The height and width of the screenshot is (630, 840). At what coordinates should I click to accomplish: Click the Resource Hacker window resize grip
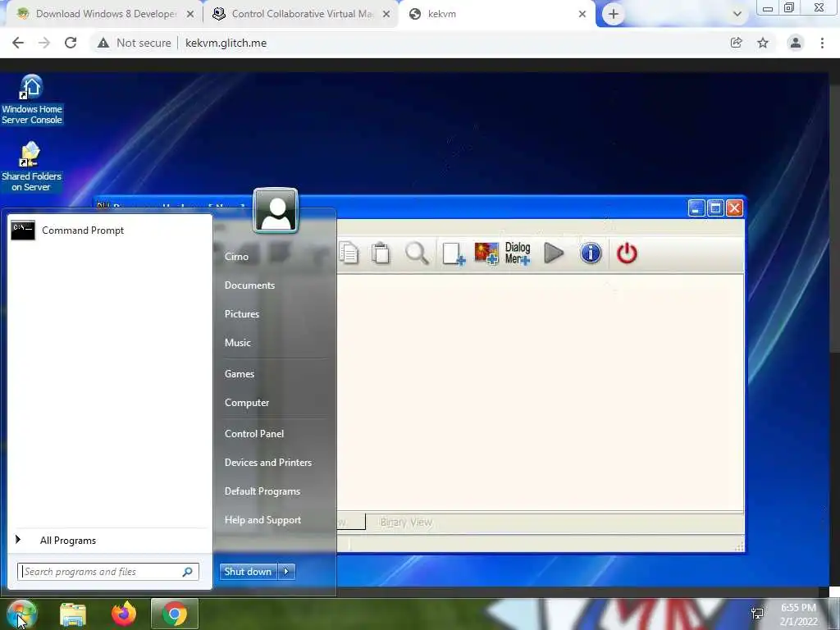[739, 546]
